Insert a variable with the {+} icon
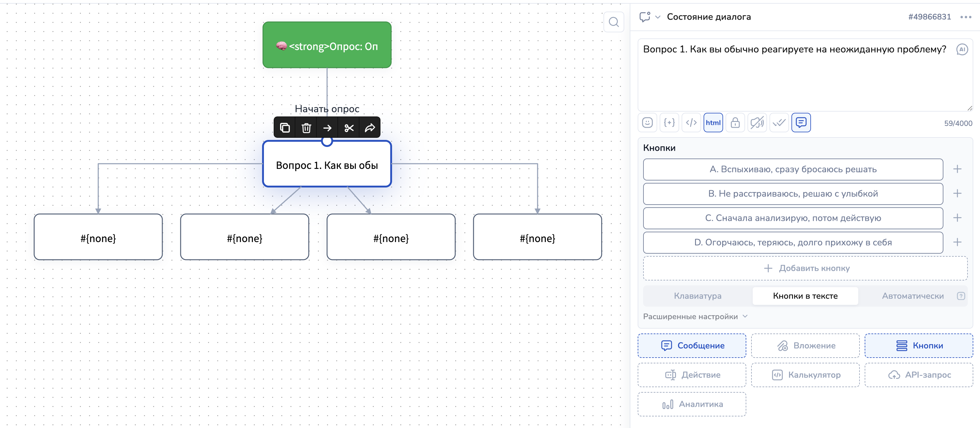Image resolution: width=980 pixels, height=428 pixels. coord(669,123)
